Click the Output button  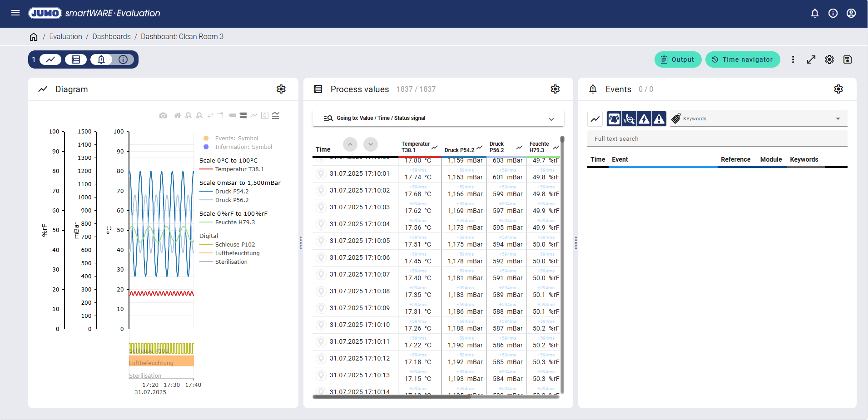click(x=678, y=59)
